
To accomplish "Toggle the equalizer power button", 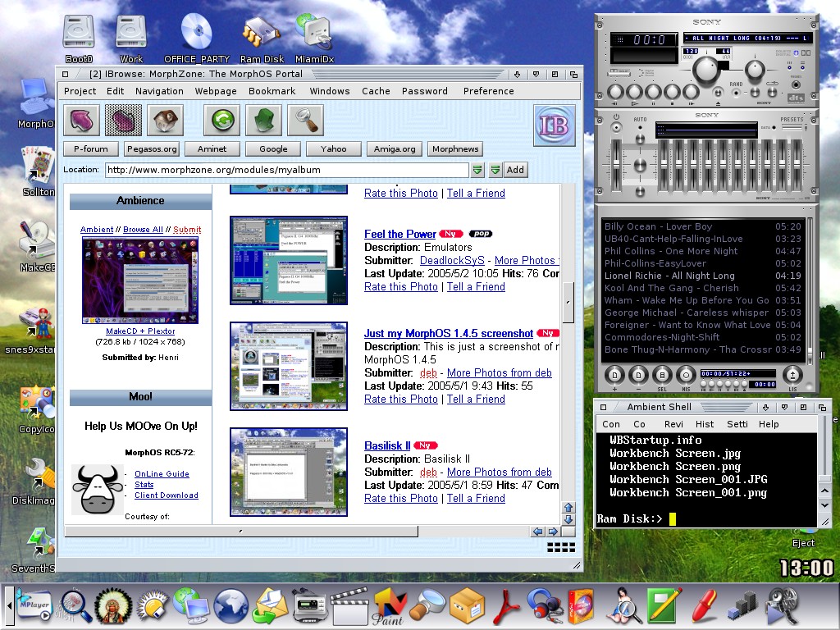I will click(x=616, y=127).
